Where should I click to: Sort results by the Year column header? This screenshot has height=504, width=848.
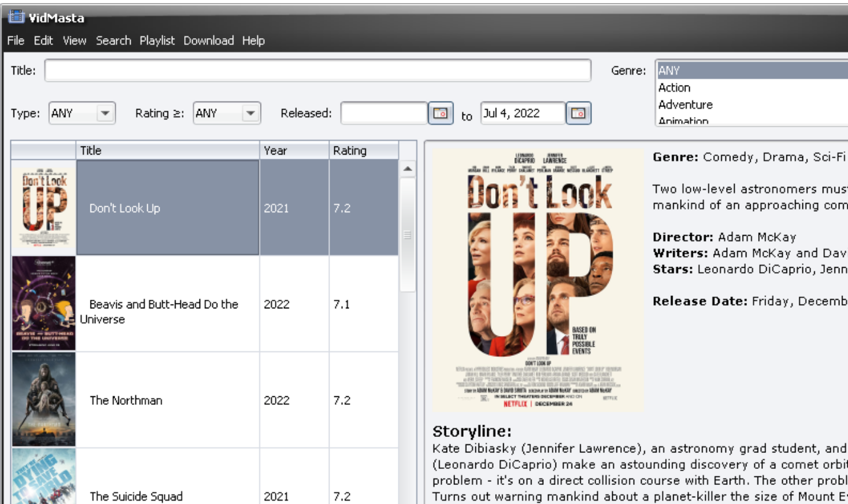pyautogui.click(x=294, y=151)
